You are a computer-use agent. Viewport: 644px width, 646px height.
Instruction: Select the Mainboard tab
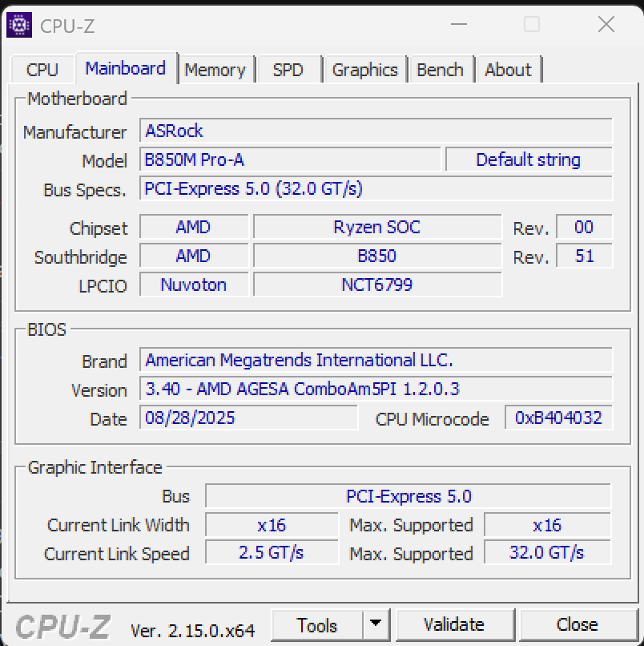point(126,68)
